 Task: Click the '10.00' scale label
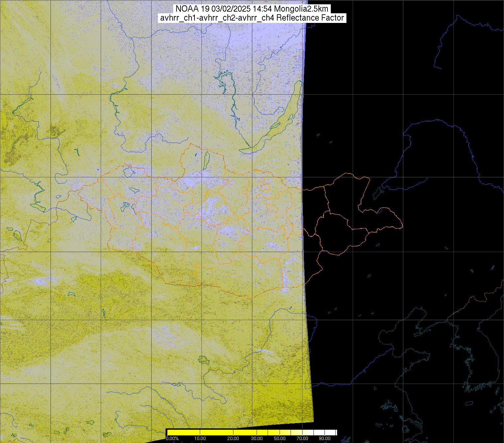coord(200,438)
